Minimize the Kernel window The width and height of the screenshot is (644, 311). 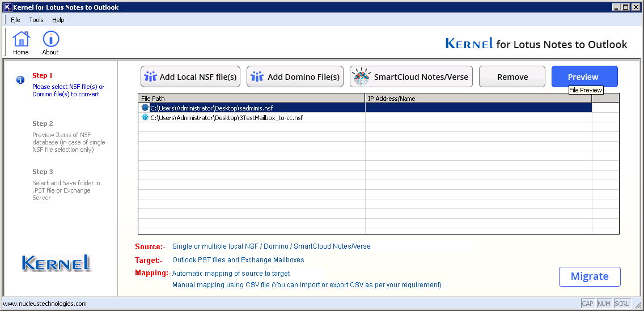pos(617,7)
